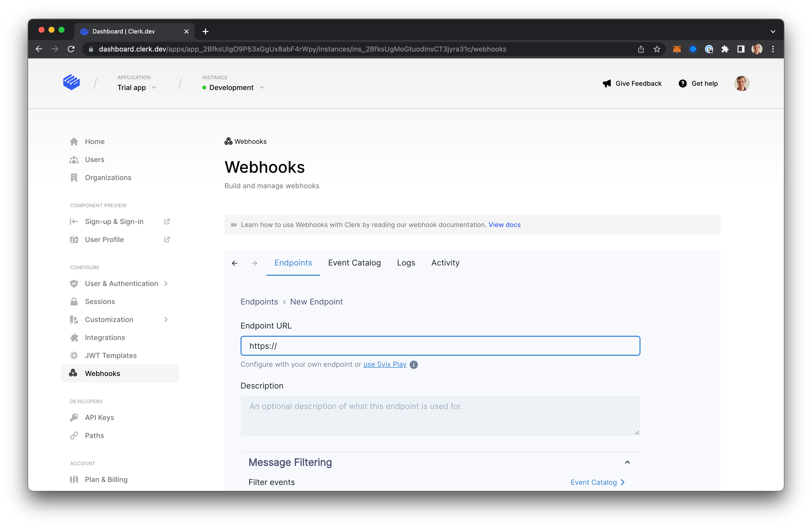Viewport: 812px width, 528px height.
Task: Expand User & Authentication submenu
Action: point(166,283)
